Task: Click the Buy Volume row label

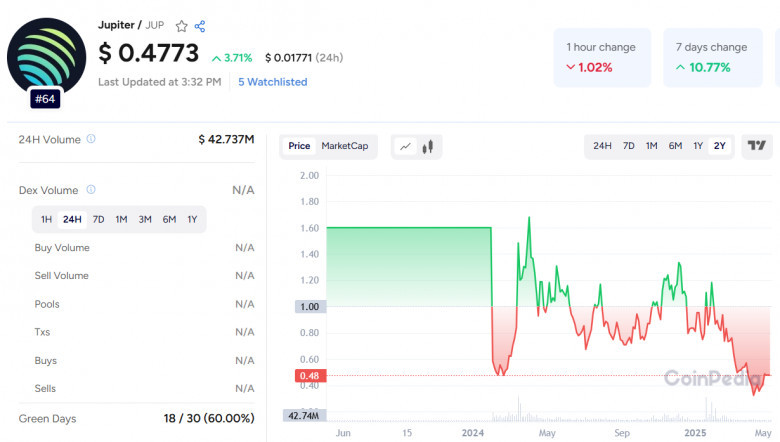Action: point(62,248)
